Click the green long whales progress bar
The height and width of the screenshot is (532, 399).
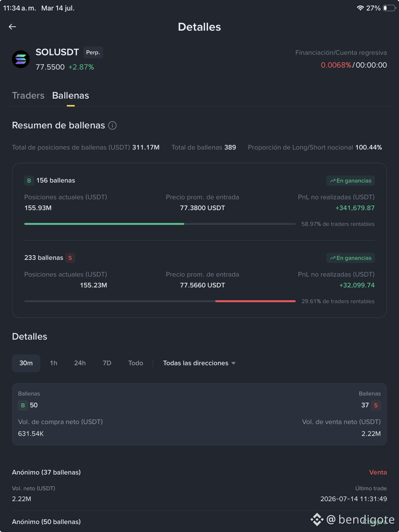[104, 224]
